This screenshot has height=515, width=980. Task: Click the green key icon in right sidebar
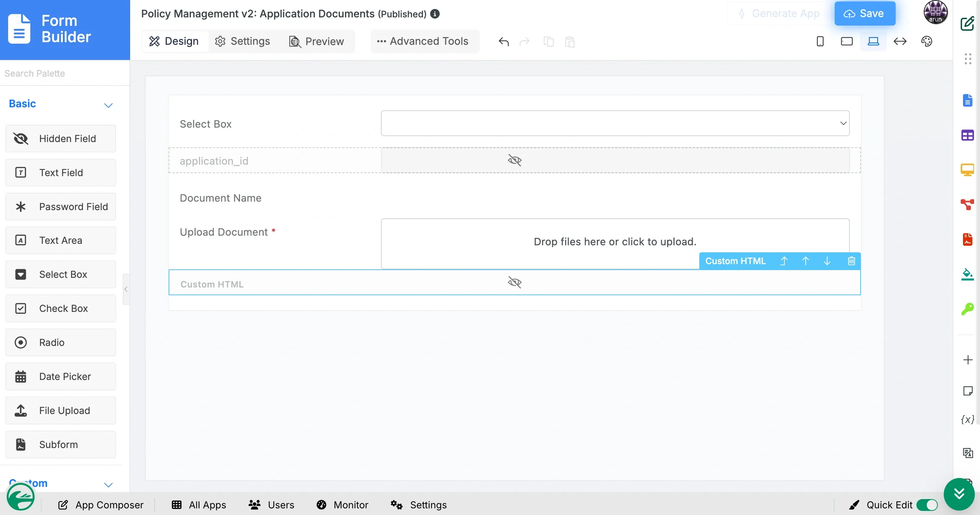[967, 309]
